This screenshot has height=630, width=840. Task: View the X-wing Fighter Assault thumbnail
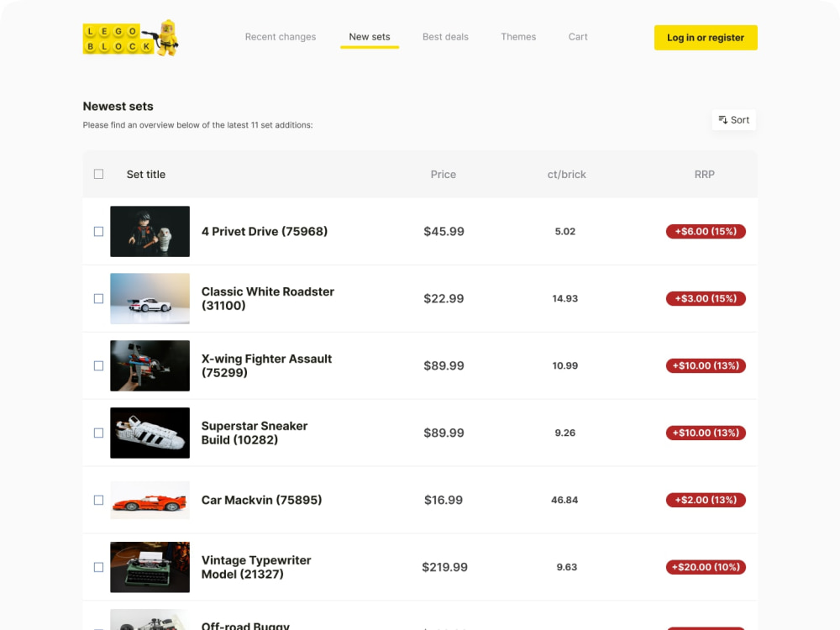[x=150, y=365]
